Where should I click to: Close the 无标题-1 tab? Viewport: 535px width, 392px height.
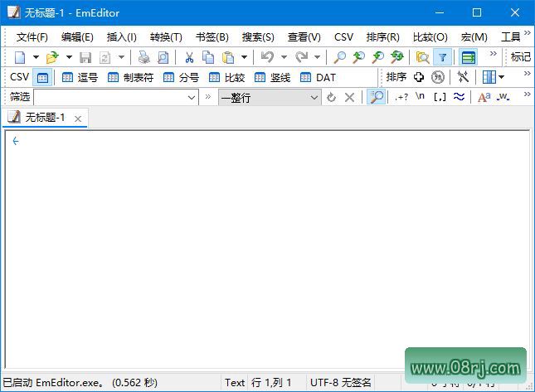[x=78, y=119]
